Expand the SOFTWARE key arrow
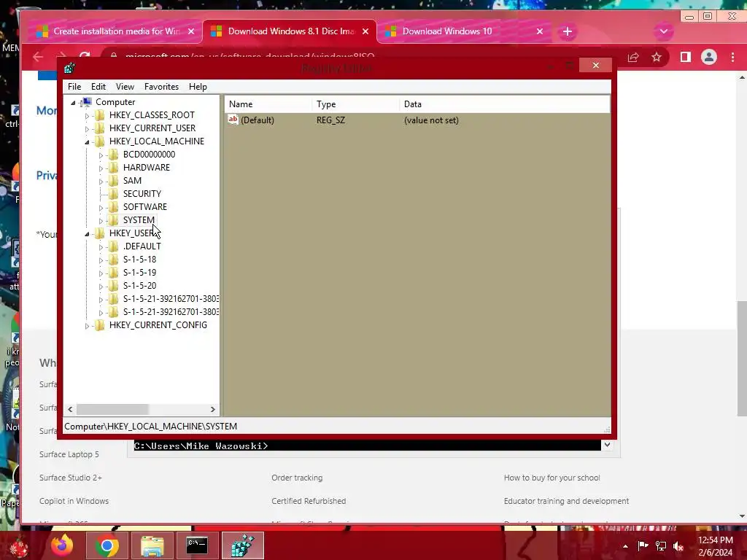Screen dimensions: 747x560 [x=101, y=208]
